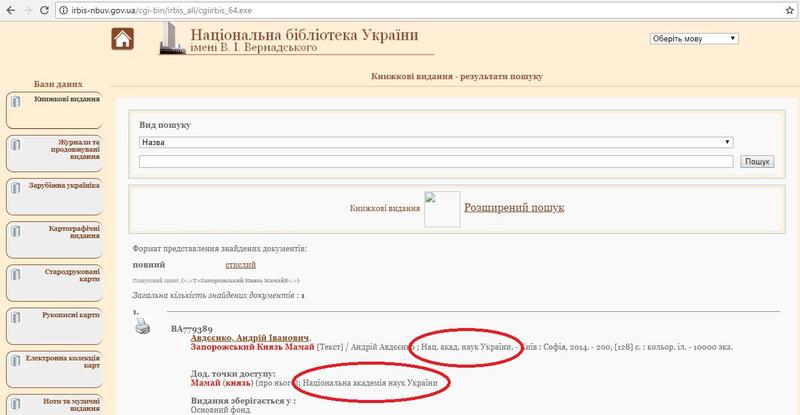Click book icon beside Електронна колекція карт

pos(16,361)
